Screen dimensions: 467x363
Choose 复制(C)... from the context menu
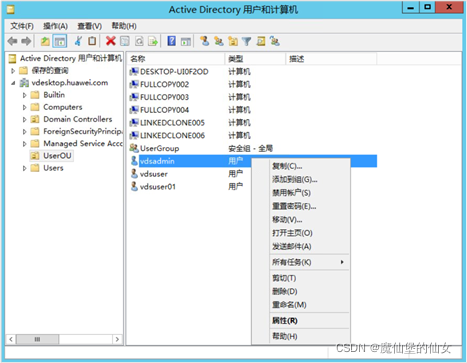tap(301, 166)
